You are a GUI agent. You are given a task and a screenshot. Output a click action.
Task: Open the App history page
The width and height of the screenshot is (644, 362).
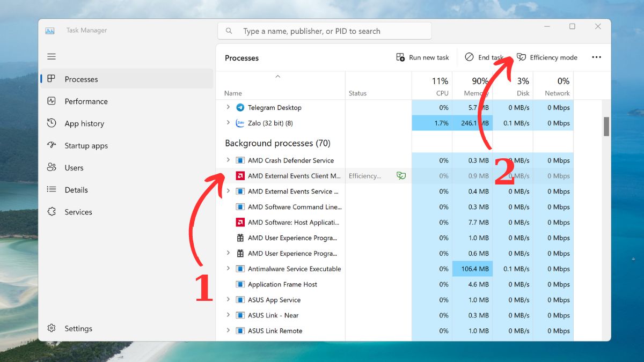(127, 123)
